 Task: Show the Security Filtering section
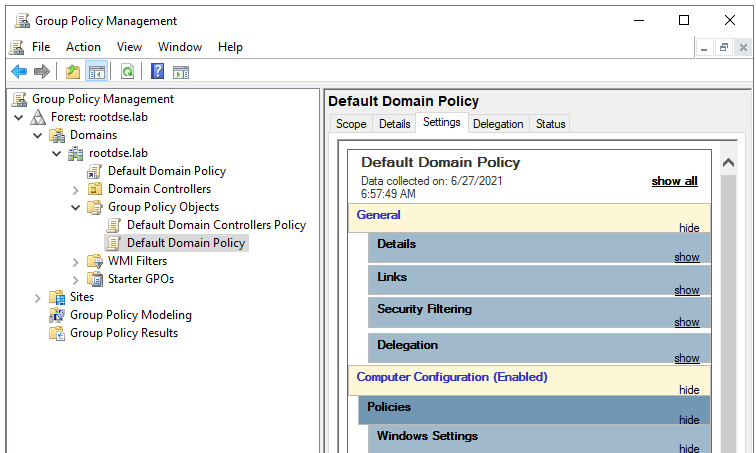tap(687, 321)
